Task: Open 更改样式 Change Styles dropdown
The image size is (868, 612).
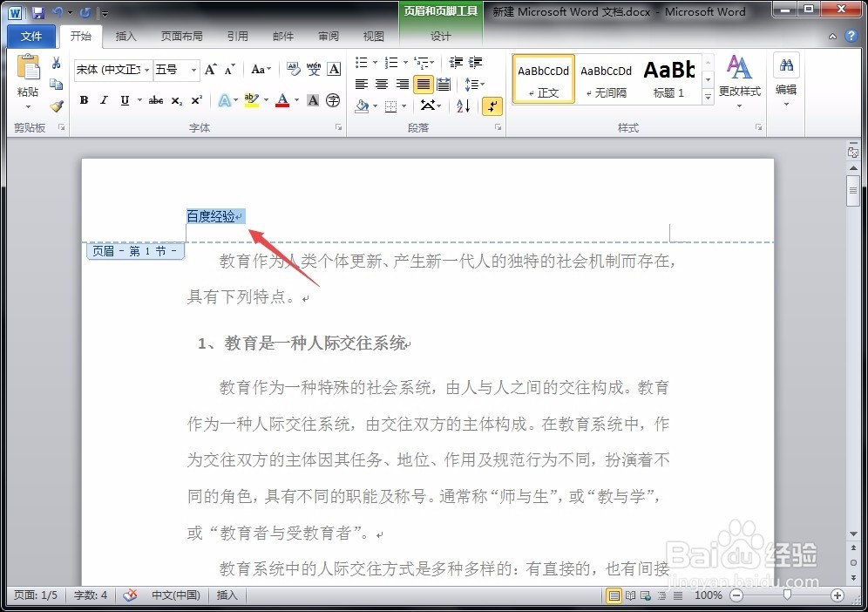Action: pyautogui.click(x=740, y=81)
